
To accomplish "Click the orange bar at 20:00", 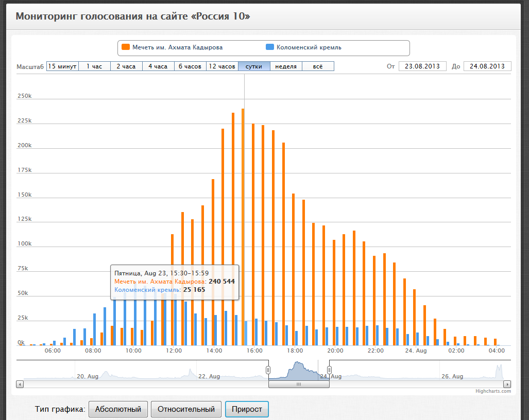I will 334,292.
